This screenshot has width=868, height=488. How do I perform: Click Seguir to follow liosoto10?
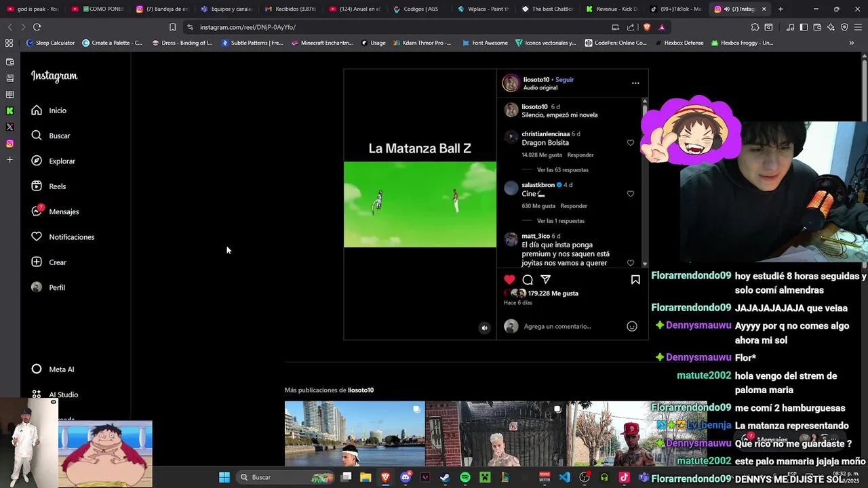pos(564,79)
